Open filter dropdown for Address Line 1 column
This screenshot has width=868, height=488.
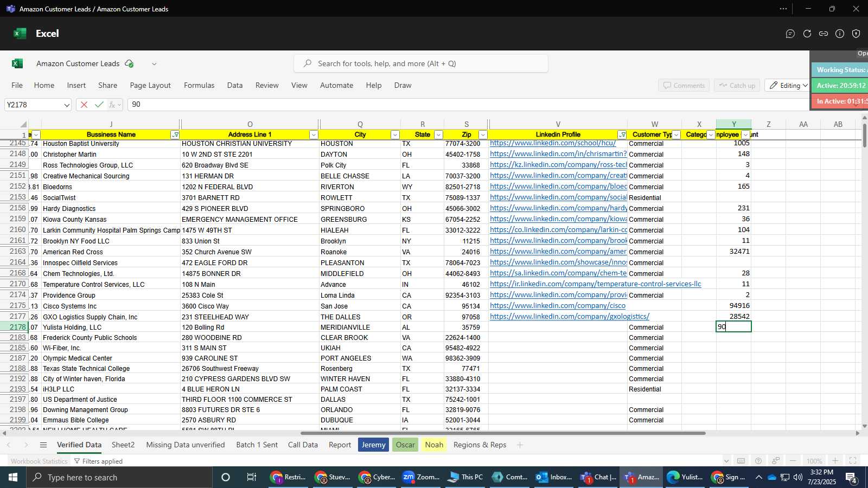(x=313, y=134)
